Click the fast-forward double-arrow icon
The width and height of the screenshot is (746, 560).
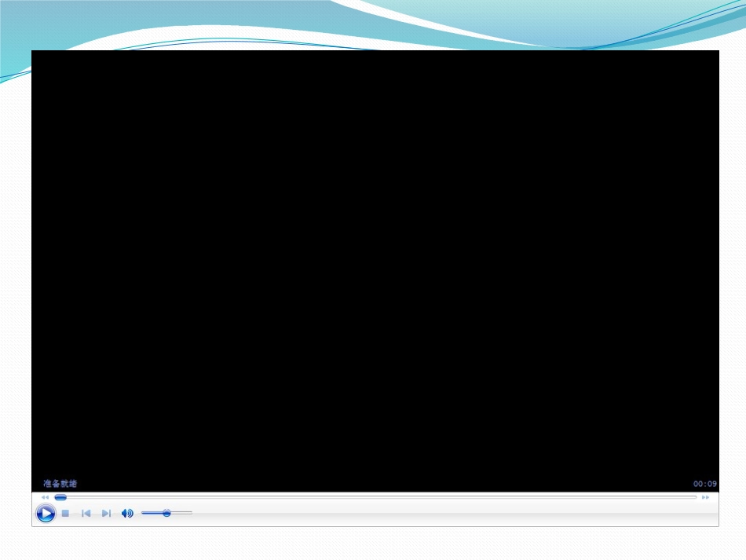tap(706, 497)
